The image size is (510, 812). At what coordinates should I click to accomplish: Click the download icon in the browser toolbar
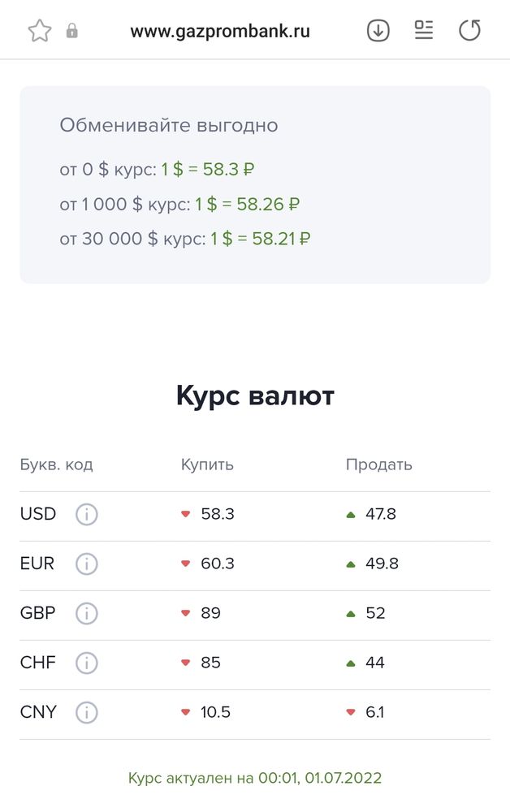[x=377, y=30]
